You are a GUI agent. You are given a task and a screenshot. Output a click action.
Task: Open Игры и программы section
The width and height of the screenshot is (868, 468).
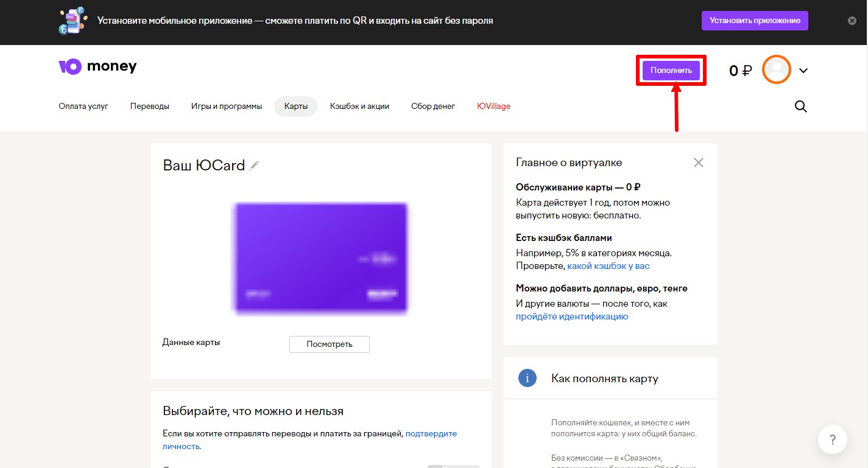227,106
